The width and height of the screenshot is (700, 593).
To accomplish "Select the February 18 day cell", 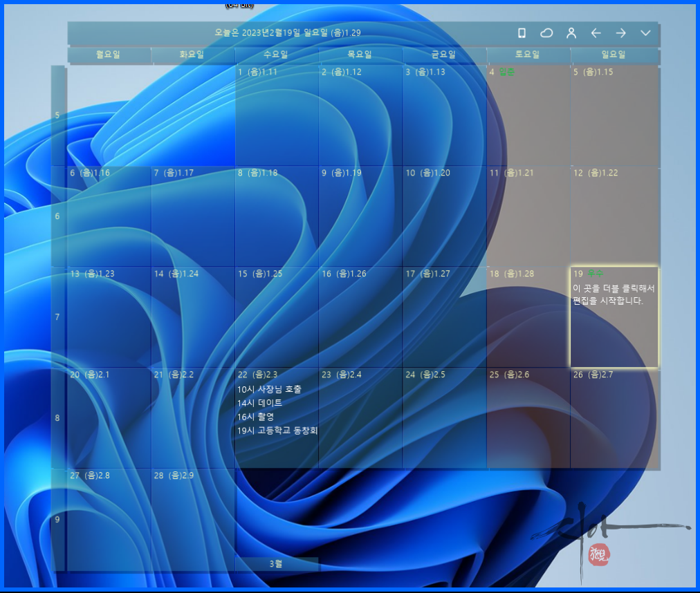I will 528,317.
